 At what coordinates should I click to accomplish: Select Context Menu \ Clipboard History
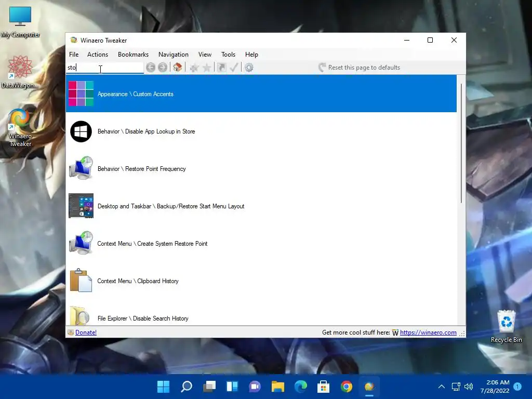[x=261, y=281]
